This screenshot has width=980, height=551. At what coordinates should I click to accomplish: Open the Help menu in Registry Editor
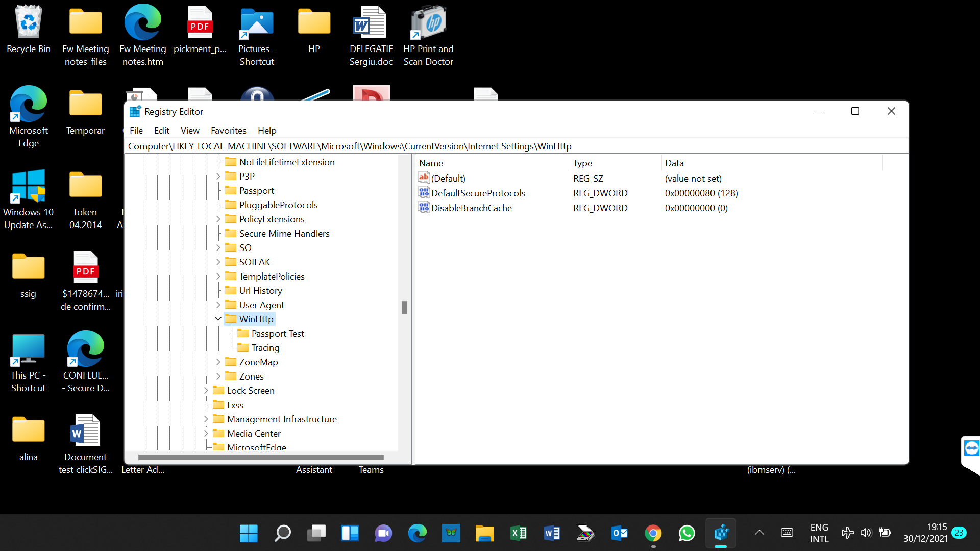267,131
